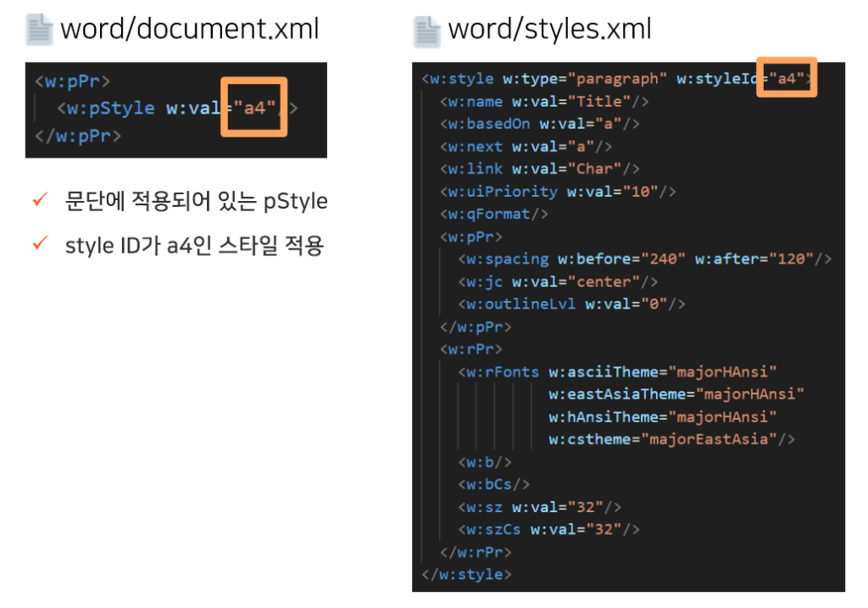868x608 pixels.
Task: Click the "center" value in the w:jc line
Action: pyautogui.click(x=614, y=282)
